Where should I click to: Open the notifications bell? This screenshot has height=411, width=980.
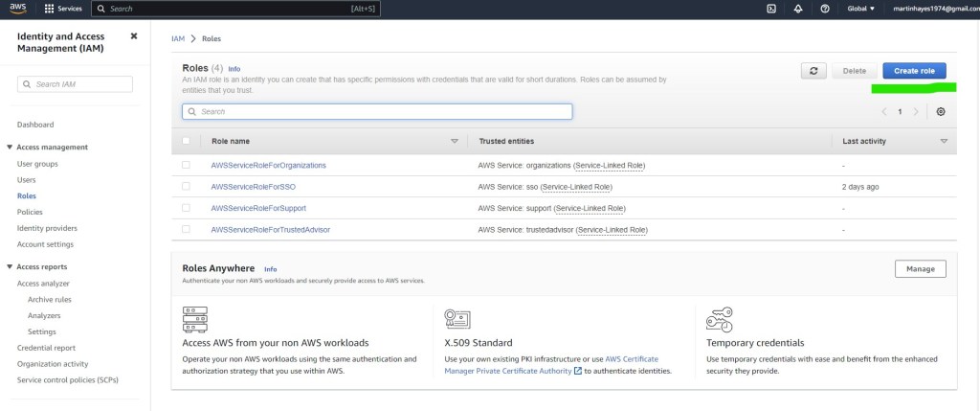tap(798, 9)
